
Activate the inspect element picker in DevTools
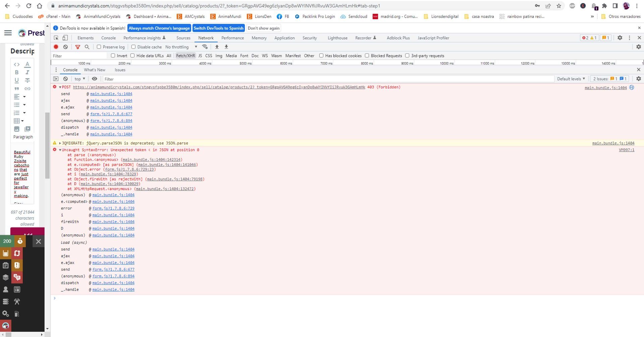tap(56, 38)
